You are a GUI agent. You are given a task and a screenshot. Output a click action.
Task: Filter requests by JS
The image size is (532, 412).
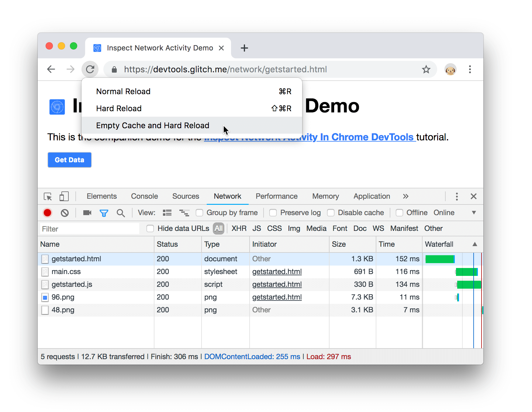click(257, 228)
